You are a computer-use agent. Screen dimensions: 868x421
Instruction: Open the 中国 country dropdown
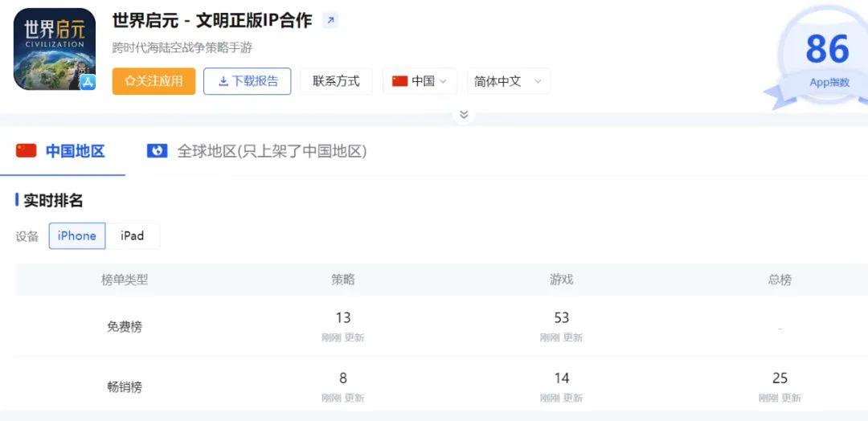coord(420,81)
